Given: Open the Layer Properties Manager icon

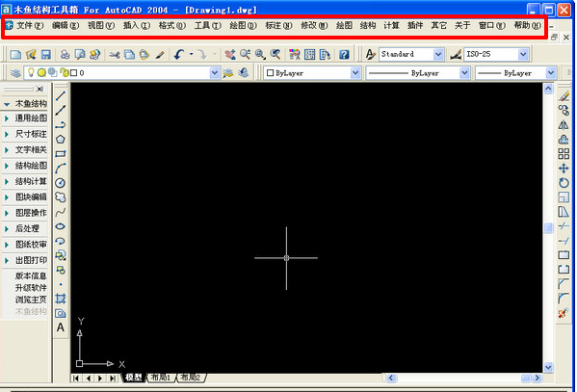Looking at the screenshot, I should [15, 73].
